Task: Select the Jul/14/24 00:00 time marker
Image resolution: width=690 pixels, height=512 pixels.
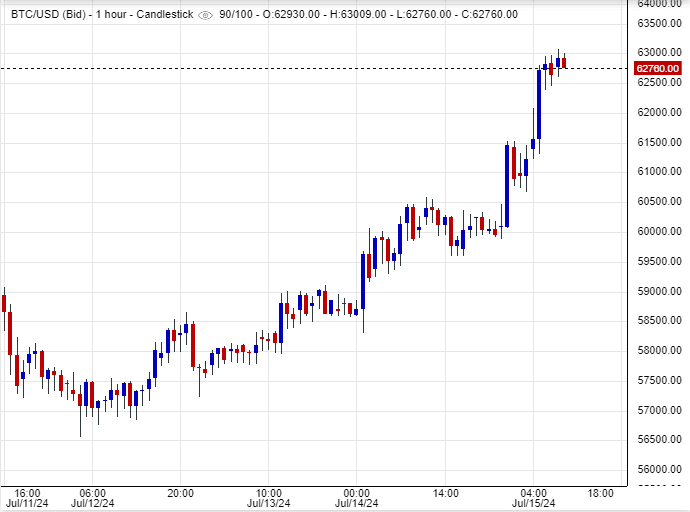Action: [x=357, y=498]
